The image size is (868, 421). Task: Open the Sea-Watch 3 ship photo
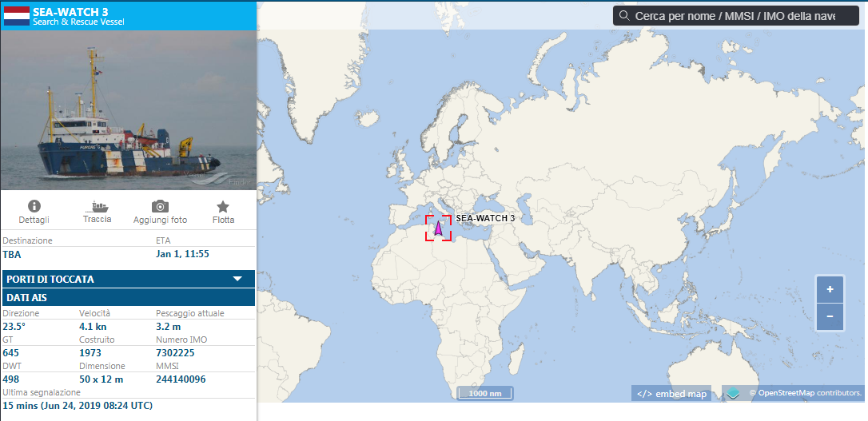pos(129,110)
